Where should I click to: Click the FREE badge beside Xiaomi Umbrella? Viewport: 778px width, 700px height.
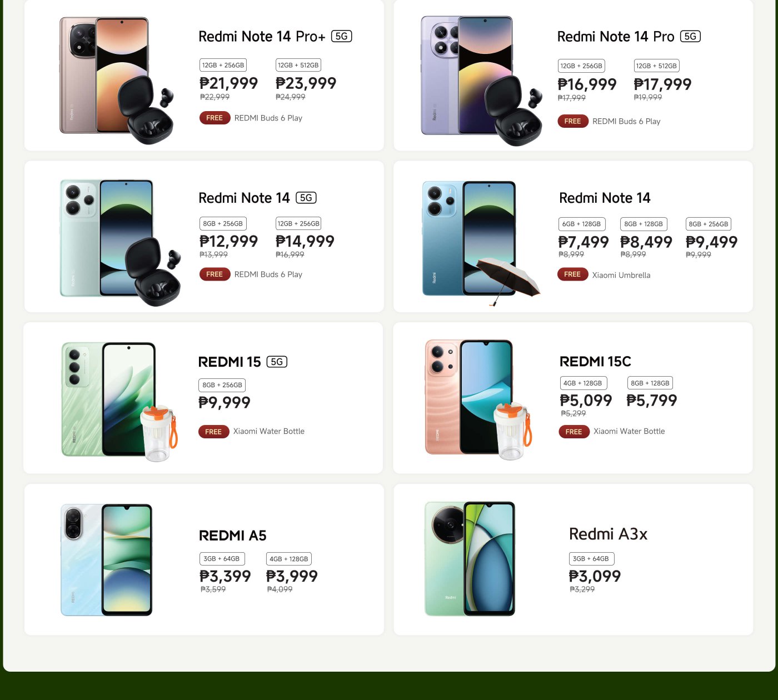(572, 274)
